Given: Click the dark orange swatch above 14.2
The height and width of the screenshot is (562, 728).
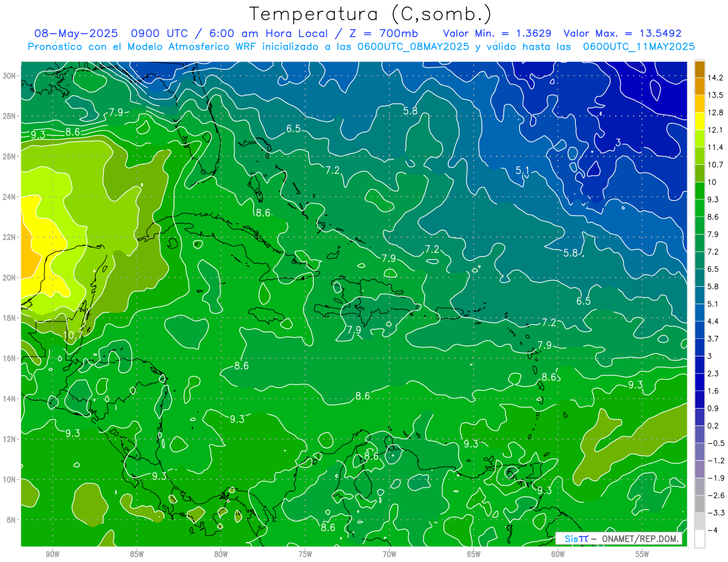Looking at the screenshot, I should 699,69.
